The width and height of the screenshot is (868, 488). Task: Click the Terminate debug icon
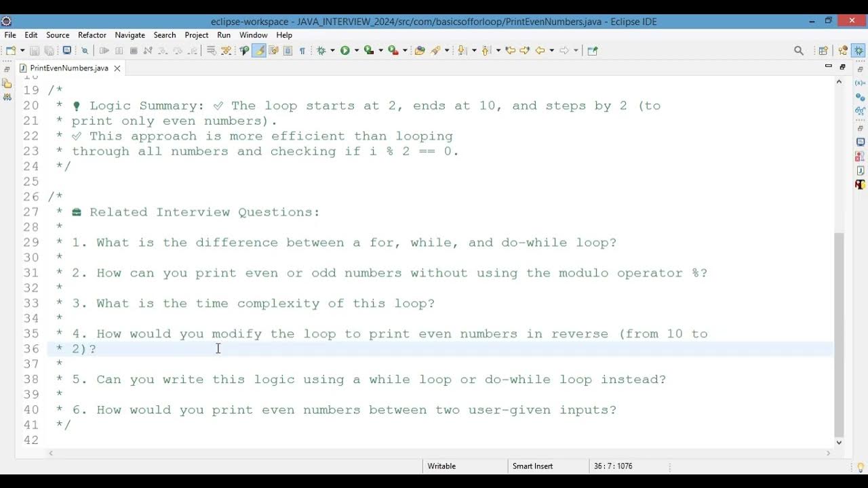[134, 50]
